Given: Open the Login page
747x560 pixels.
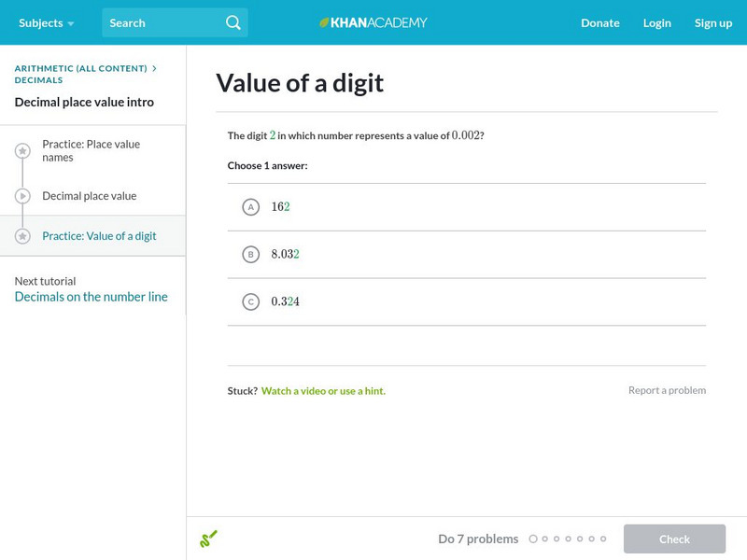Looking at the screenshot, I should pos(656,22).
